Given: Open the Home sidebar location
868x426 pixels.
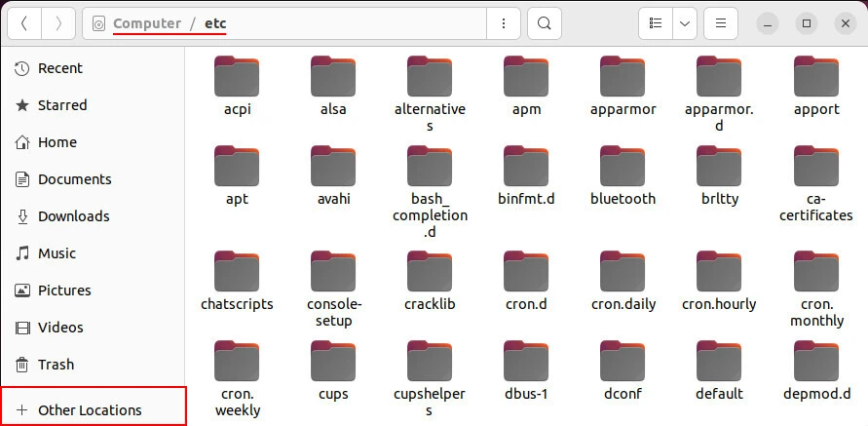Looking at the screenshot, I should (x=57, y=142).
